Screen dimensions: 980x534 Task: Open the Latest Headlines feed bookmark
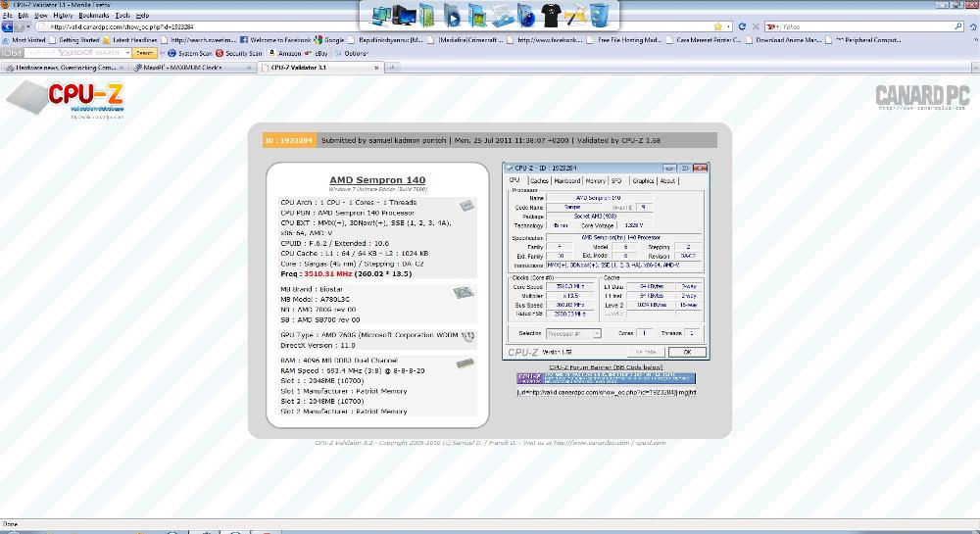pos(130,40)
